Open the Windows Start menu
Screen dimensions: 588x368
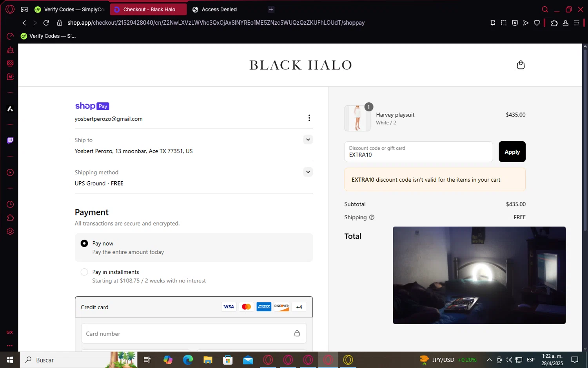point(10,360)
